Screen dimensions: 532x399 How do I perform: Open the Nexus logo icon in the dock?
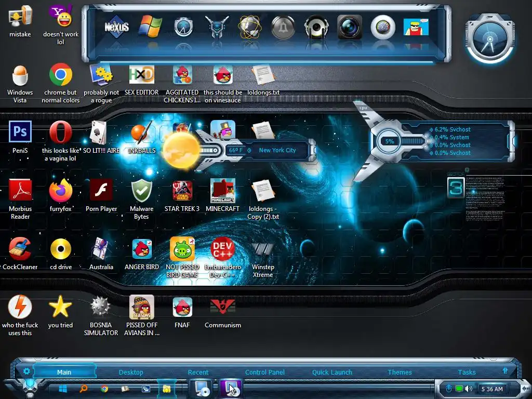click(x=116, y=27)
